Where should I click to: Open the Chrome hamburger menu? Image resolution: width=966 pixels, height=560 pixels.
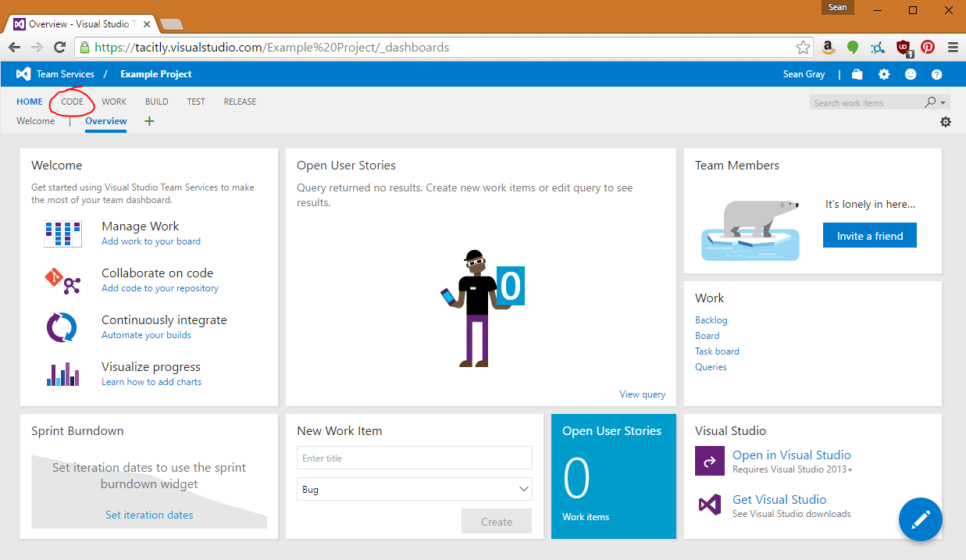tap(953, 47)
